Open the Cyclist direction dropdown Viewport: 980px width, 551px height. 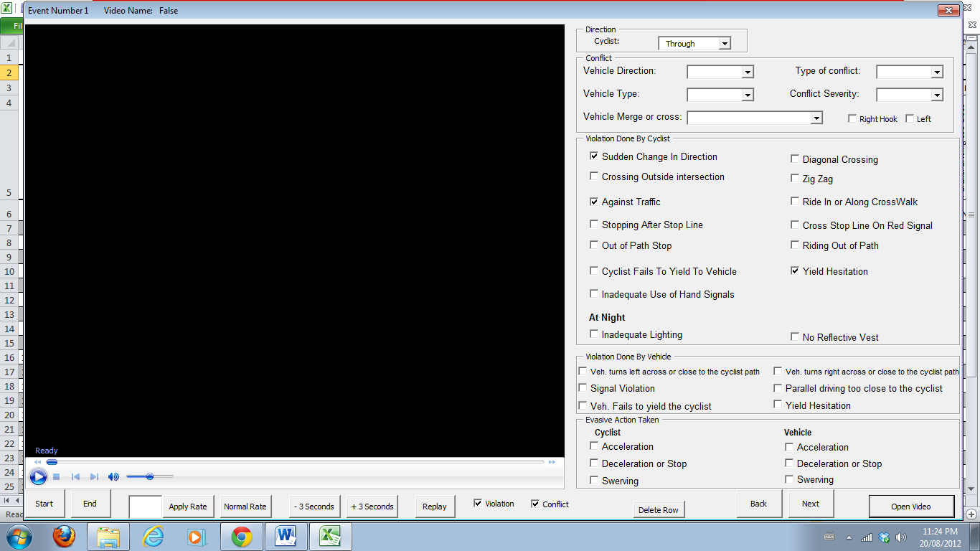(725, 44)
